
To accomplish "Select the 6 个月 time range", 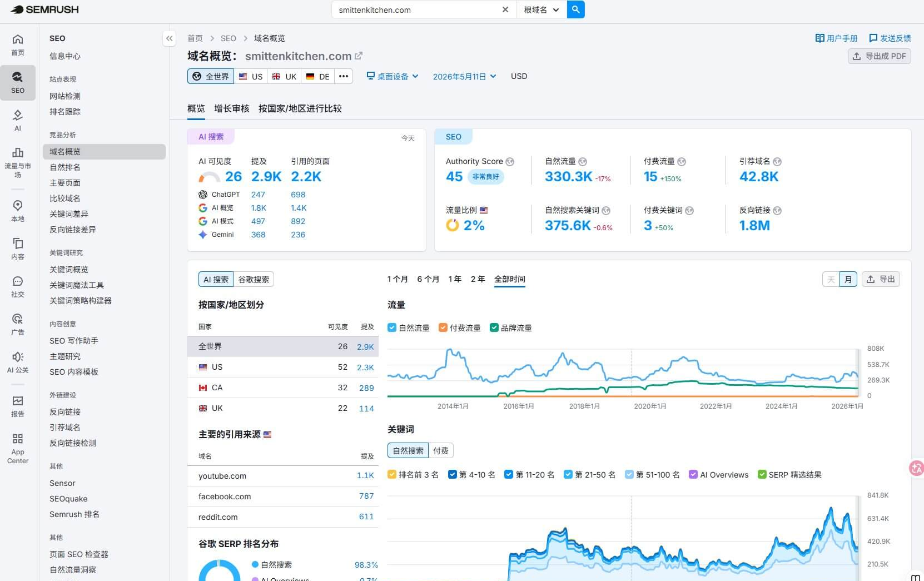I will pos(428,279).
